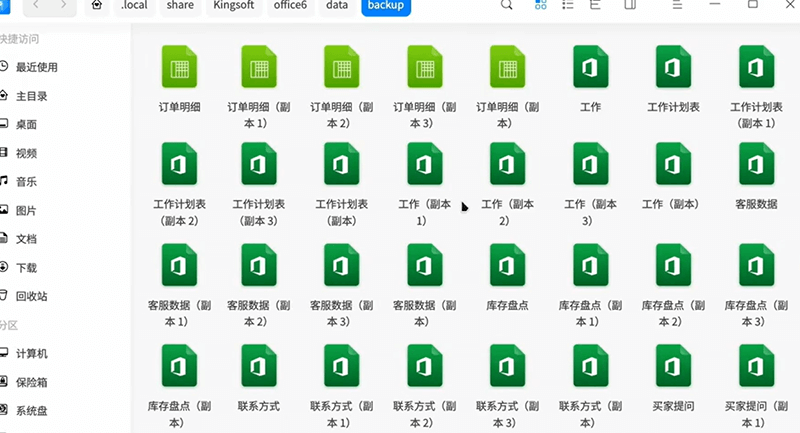
Task: Switch to icon grid view
Action: coord(540,5)
